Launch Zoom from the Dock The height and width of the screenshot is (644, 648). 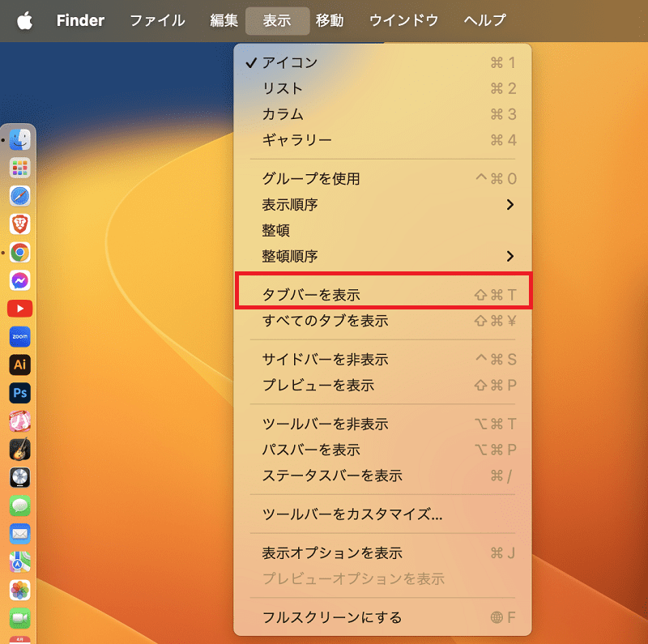[x=19, y=336]
